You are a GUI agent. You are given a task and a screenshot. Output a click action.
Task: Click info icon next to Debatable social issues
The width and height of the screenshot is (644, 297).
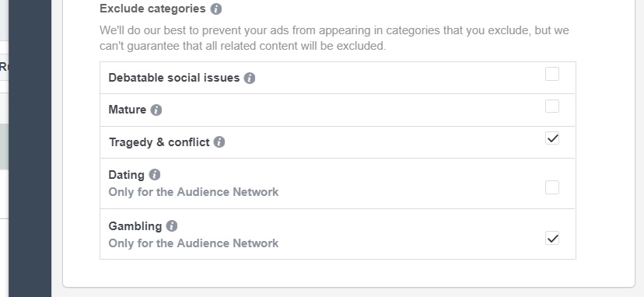[250, 78]
